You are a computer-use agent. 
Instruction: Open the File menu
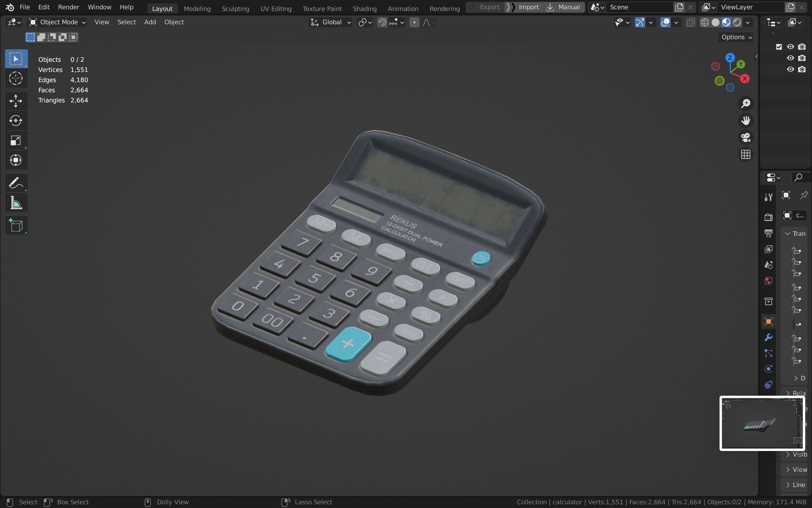25,7
